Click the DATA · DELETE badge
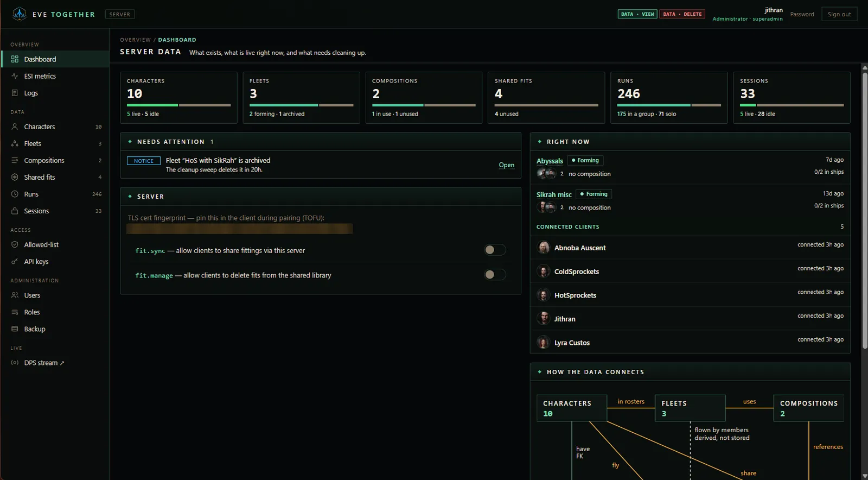This screenshot has height=480, width=868. [x=682, y=14]
